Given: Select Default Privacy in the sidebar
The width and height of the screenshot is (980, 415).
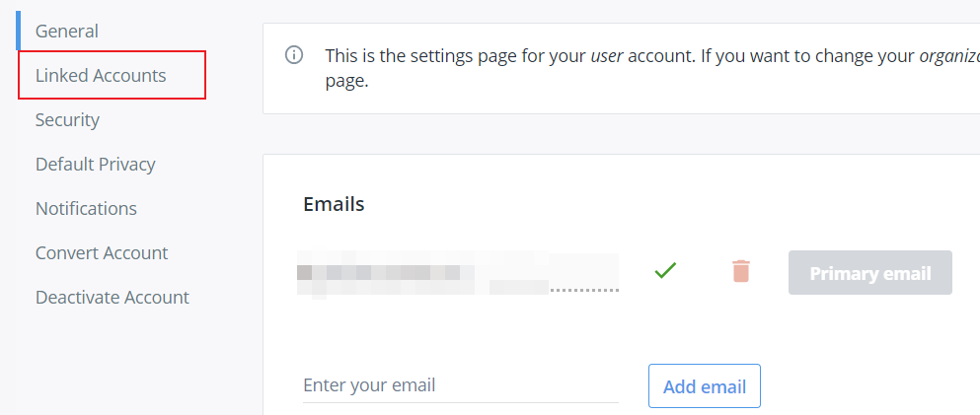Looking at the screenshot, I should (x=95, y=164).
